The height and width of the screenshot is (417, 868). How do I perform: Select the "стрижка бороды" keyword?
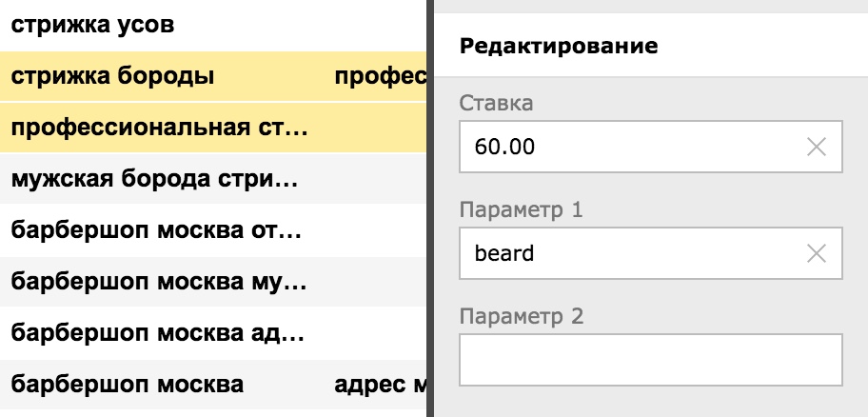pyautogui.click(x=112, y=76)
